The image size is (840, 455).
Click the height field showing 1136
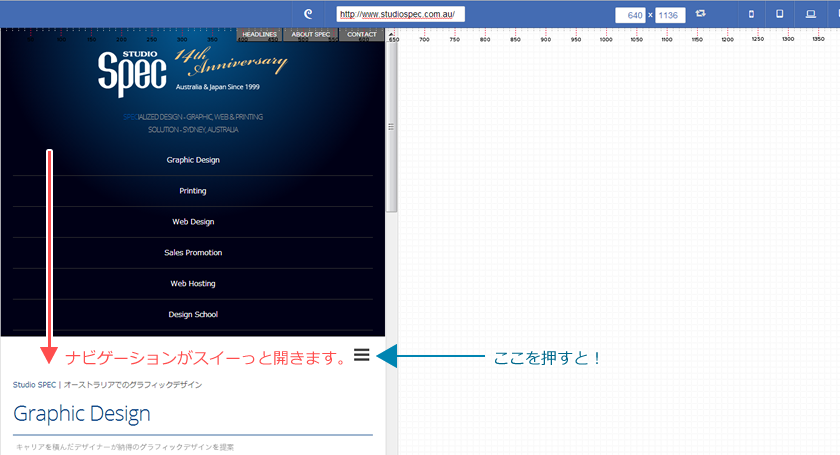pyautogui.click(x=669, y=16)
